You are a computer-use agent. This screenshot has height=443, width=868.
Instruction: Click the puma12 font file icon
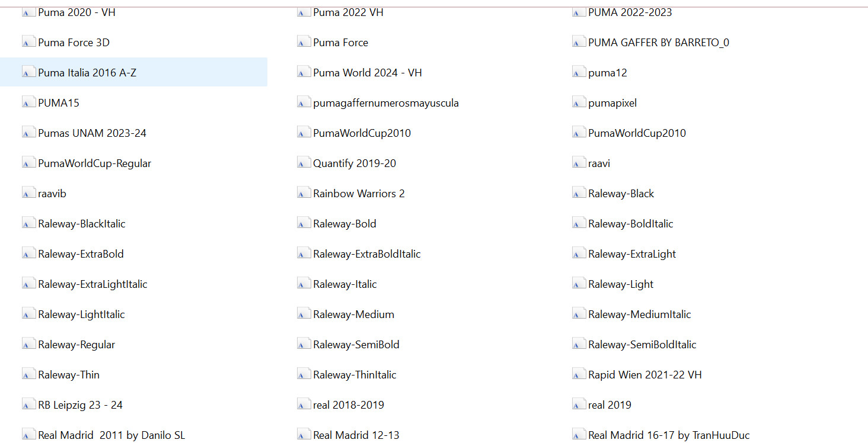coord(579,72)
